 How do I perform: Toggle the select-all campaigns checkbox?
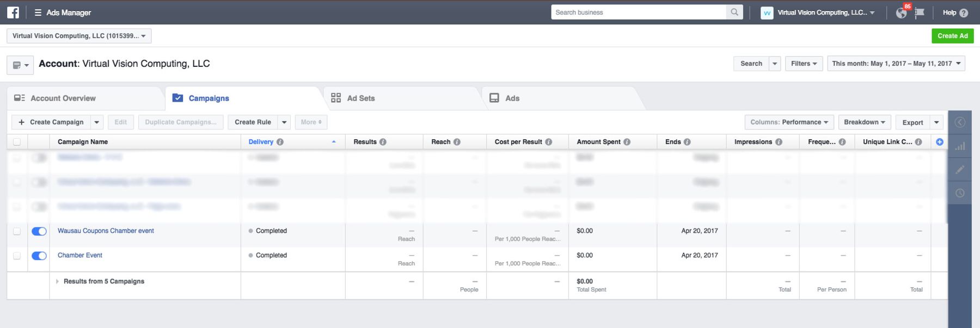(17, 142)
